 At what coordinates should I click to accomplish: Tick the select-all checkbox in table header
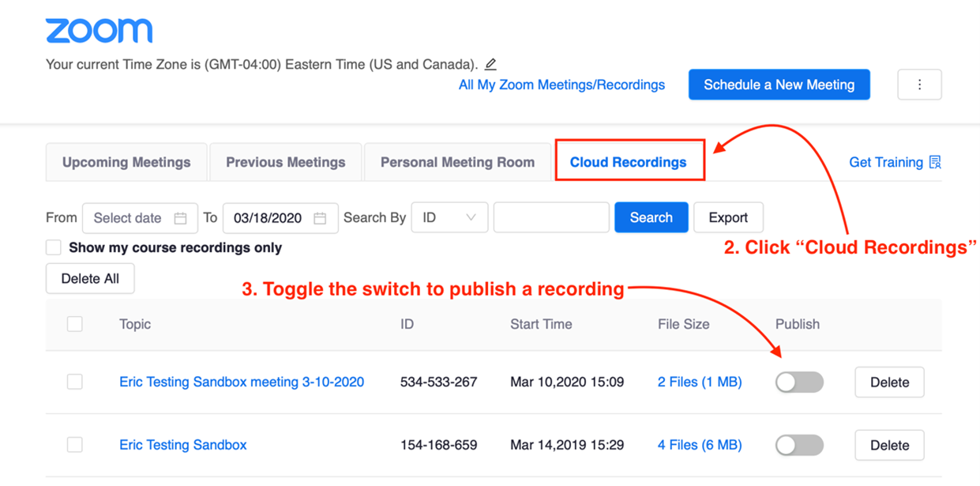click(75, 324)
